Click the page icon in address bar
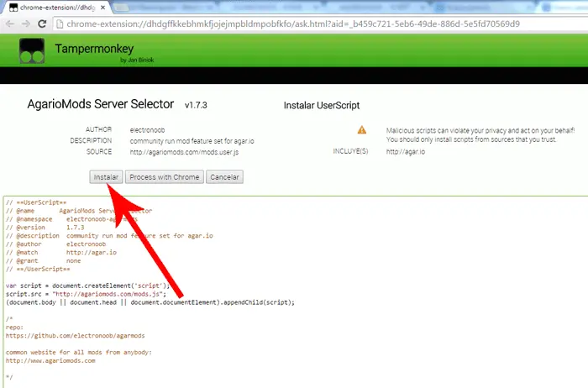This screenshot has width=588, height=388. pyautogui.click(x=59, y=24)
